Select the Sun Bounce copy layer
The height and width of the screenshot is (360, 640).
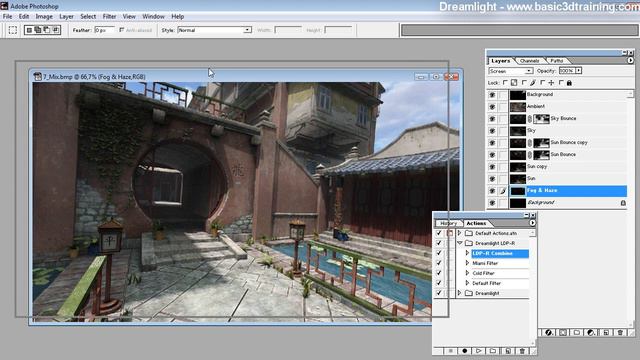(x=568, y=143)
